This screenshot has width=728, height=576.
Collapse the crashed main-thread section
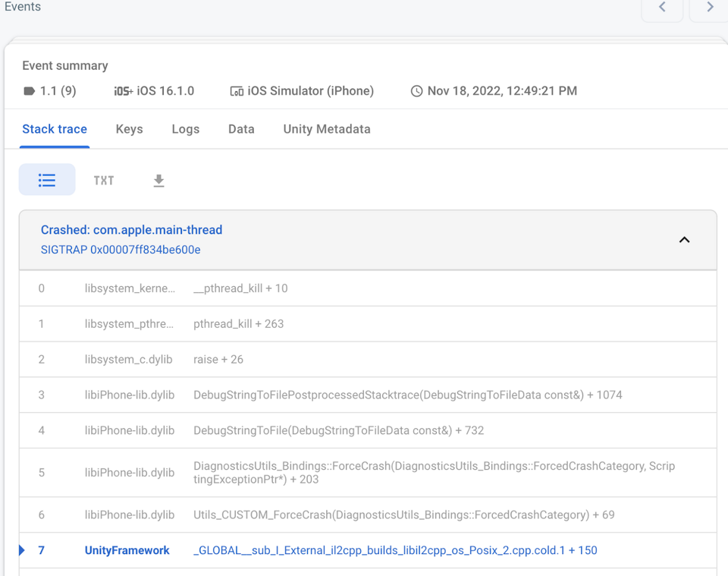pos(684,240)
